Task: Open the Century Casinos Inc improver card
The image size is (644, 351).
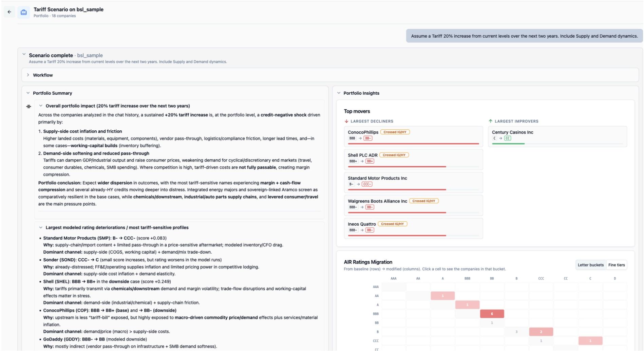Action: 557,136
